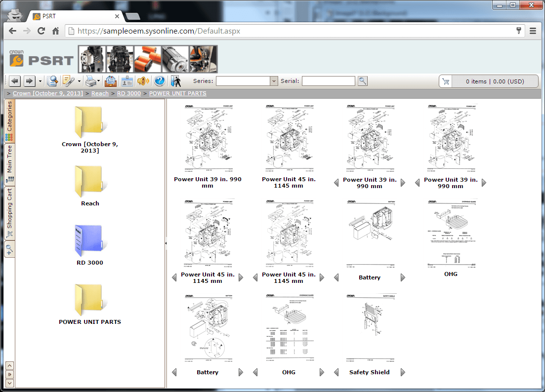Select the PSRT browser tab

pos(76,16)
